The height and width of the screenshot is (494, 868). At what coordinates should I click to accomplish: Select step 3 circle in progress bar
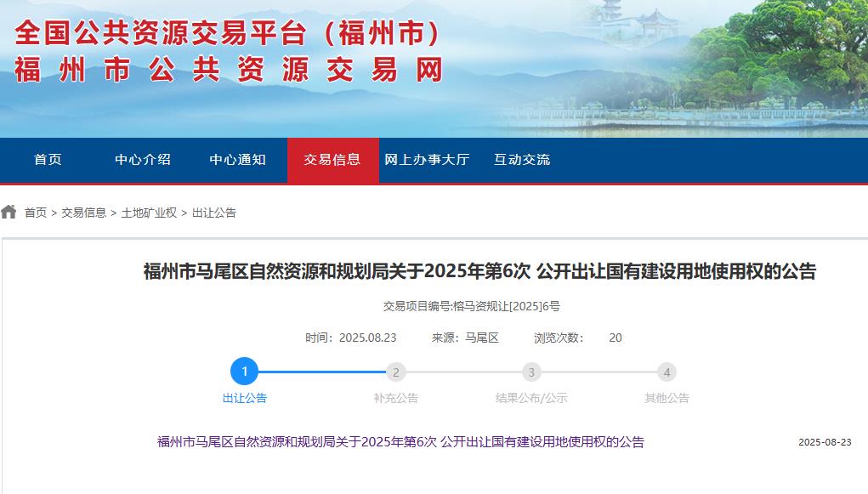(531, 372)
